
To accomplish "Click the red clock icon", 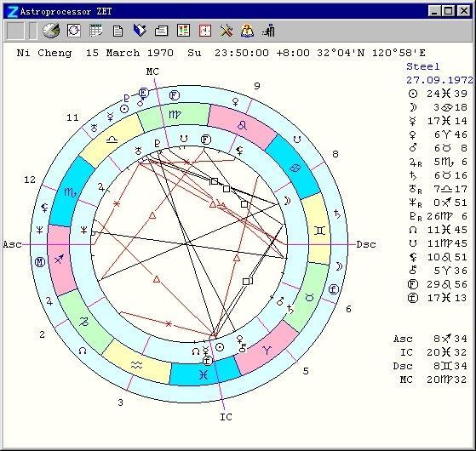I will (205, 31).
